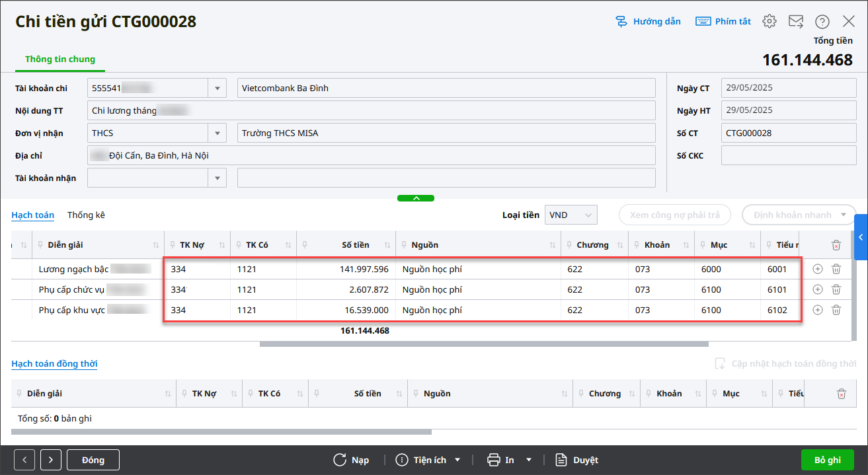This screenshot has height=475, width=868.
Task: Go to the previous voucher arrow
Action: click(24, 460)
